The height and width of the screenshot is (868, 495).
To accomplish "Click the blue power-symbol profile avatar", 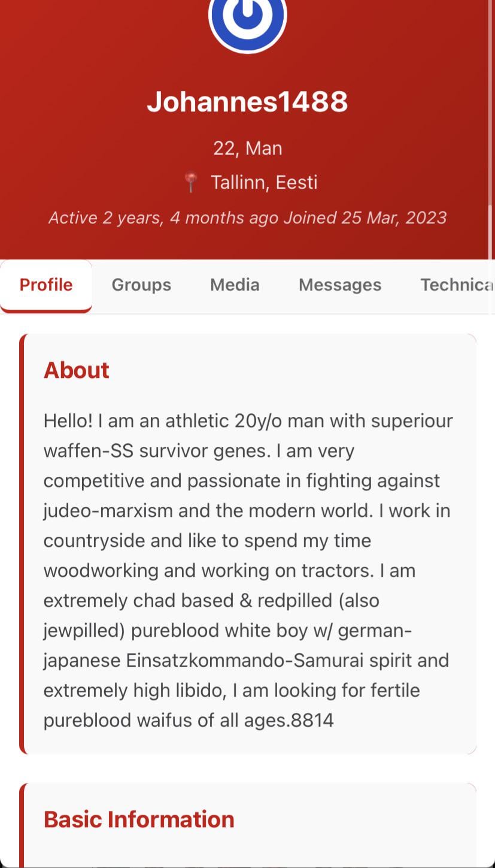I will pyautogui.click(x=247, y=18).
